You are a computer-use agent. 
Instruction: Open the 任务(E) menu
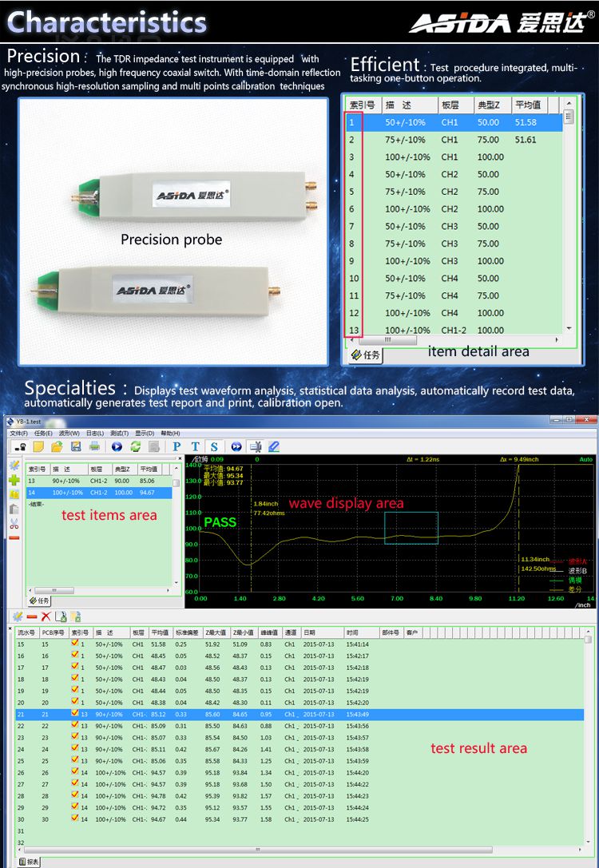point(43,433)
